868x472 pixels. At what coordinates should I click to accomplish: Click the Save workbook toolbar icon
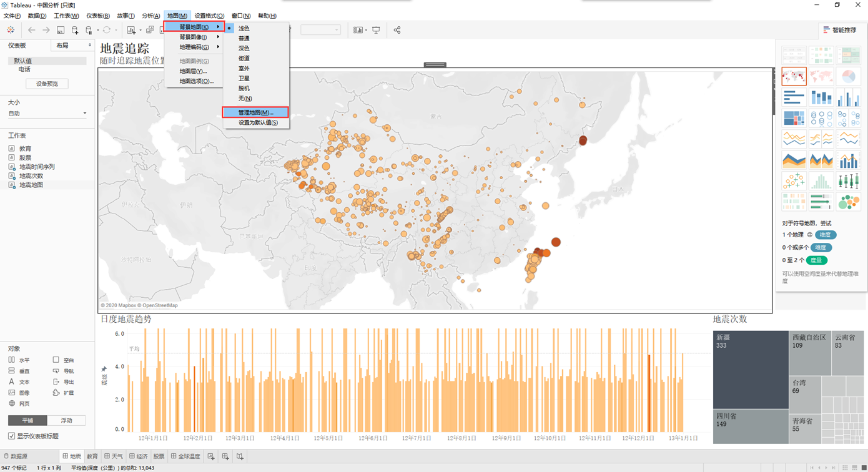61,30
